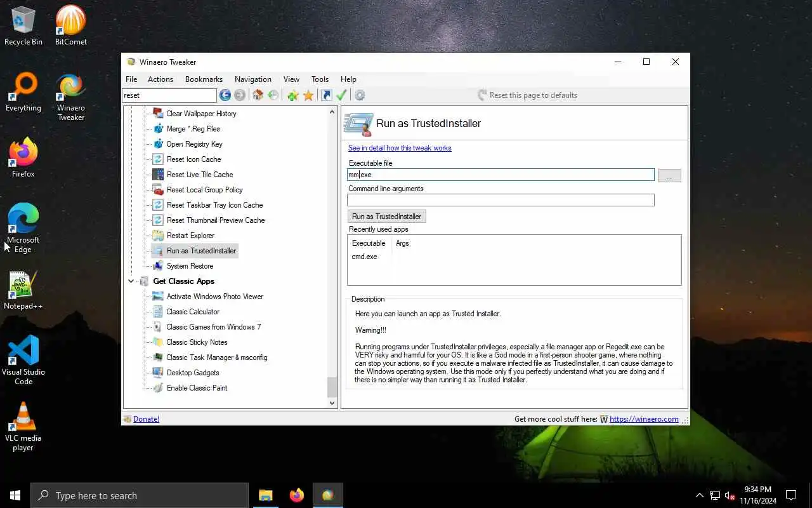Click the grey Forward arrow toolbar icon
This screenshot has height=508, width=812.
tap(240, 95)
